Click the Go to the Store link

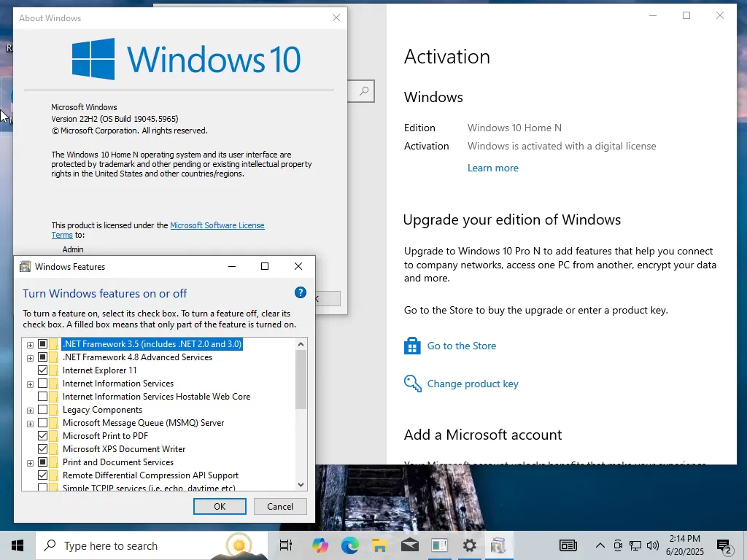(x=462, y=346)
